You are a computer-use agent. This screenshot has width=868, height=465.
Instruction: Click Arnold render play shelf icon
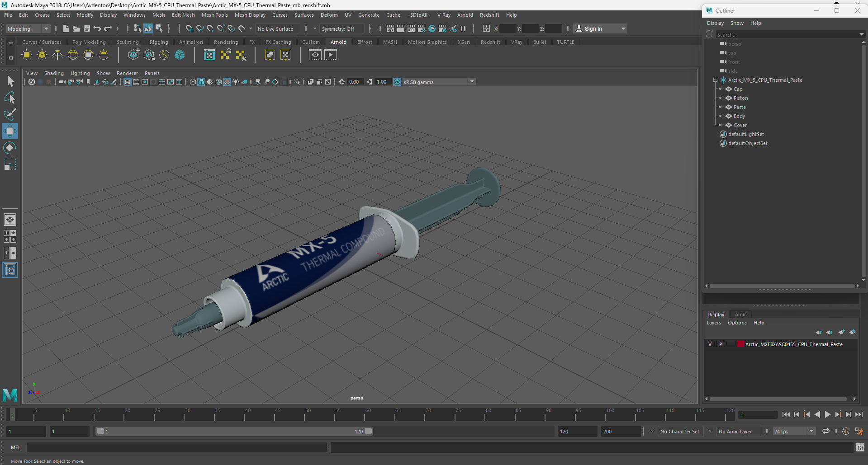(331, 55)
